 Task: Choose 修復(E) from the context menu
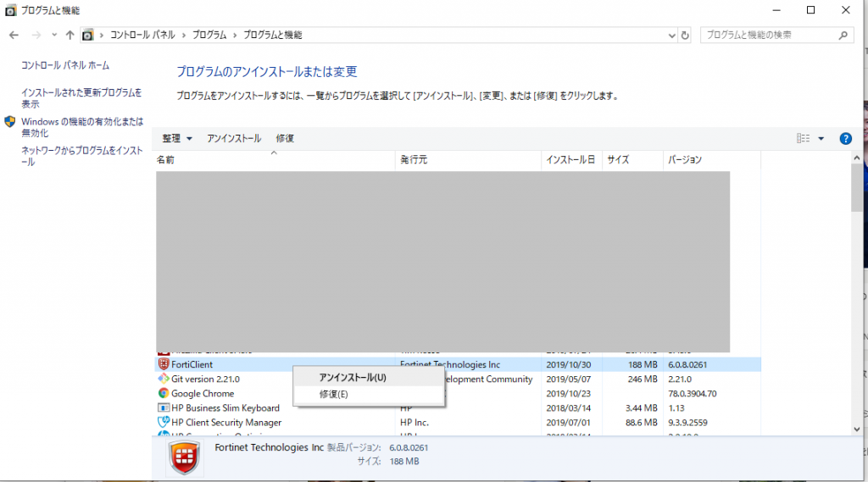(x=369, y=394)
